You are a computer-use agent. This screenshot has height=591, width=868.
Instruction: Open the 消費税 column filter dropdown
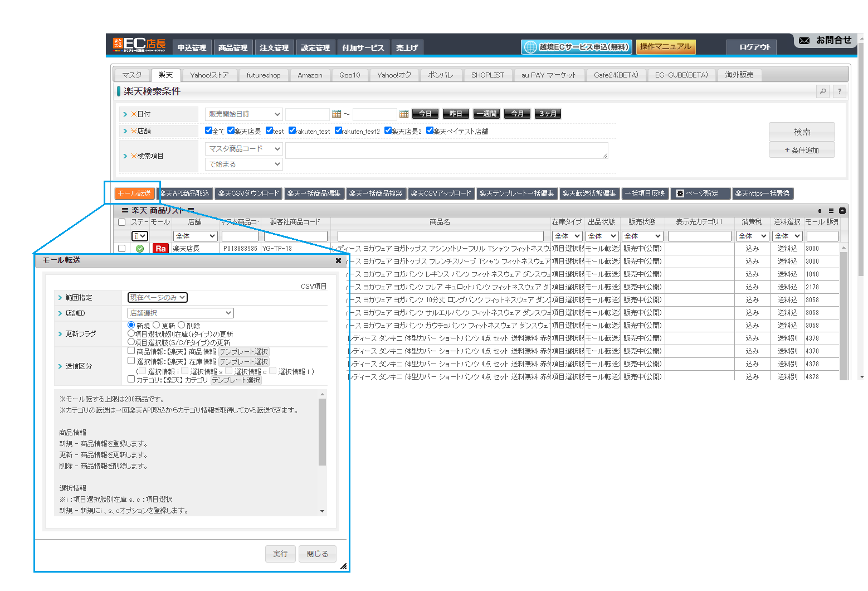coord(752,236)
